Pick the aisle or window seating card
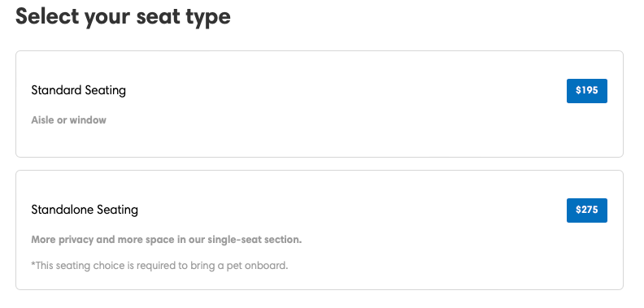Image resolution: width=644 pixels, height=308 pixels. click(320, 104)
